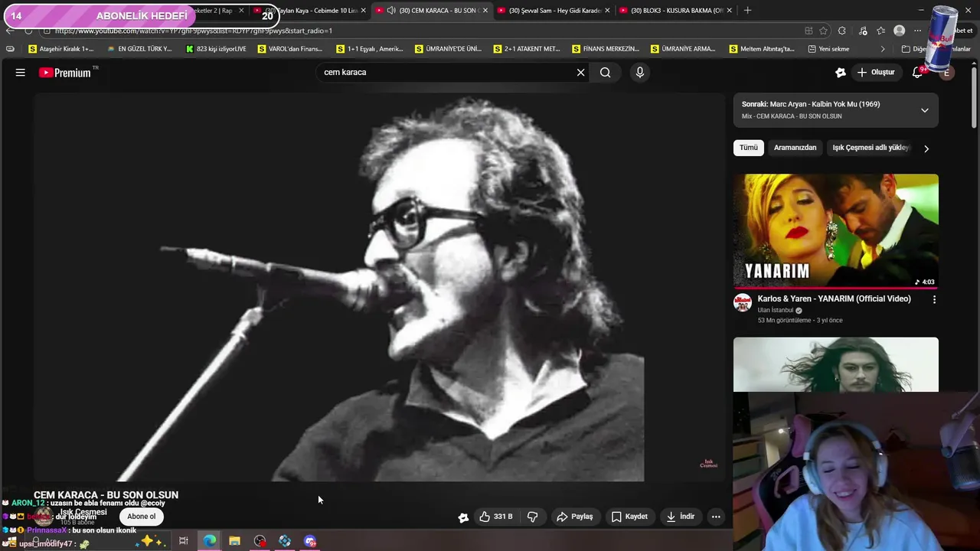Screen dimensions: 980x551
Task: Download the video with İndir
Action: [680, 517]
